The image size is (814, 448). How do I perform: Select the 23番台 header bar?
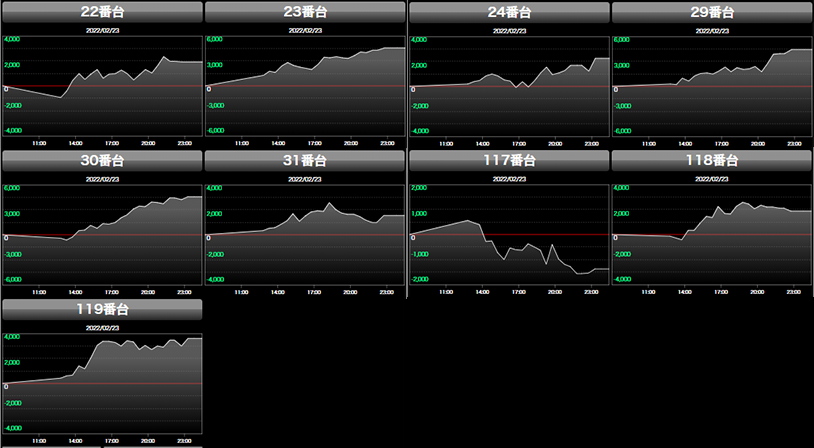(x=305, y=12)
